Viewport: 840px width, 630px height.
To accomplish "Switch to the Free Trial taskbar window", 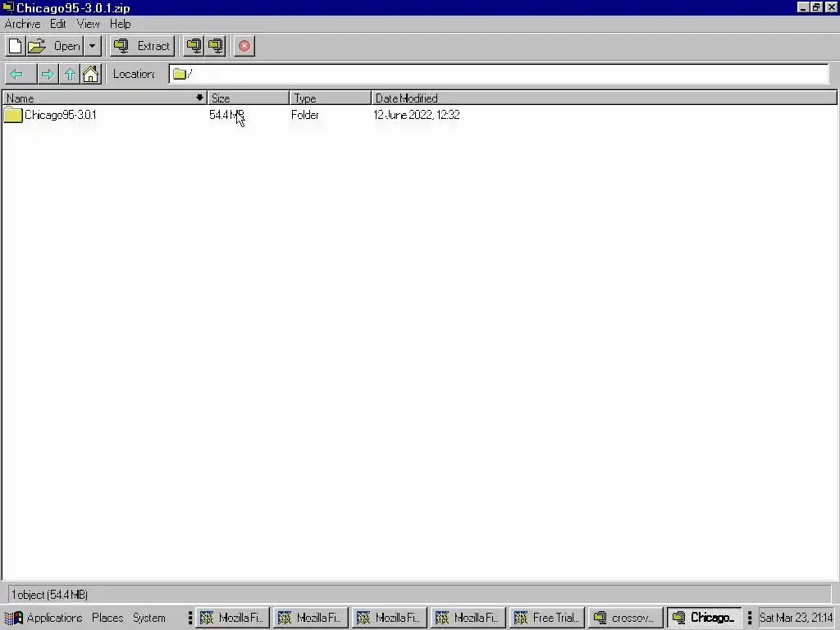I will click(x=546, y=618).
